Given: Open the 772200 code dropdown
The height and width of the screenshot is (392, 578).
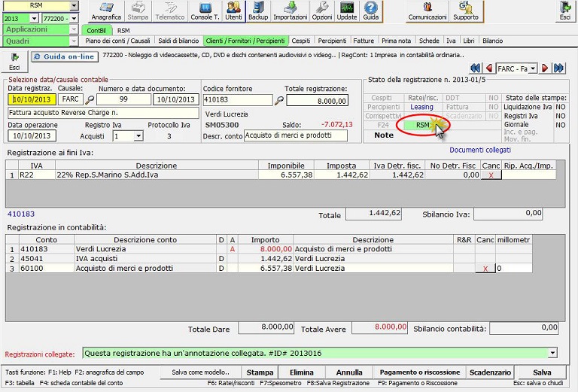Looking at the screenshot, I should (x=74, y=18).
